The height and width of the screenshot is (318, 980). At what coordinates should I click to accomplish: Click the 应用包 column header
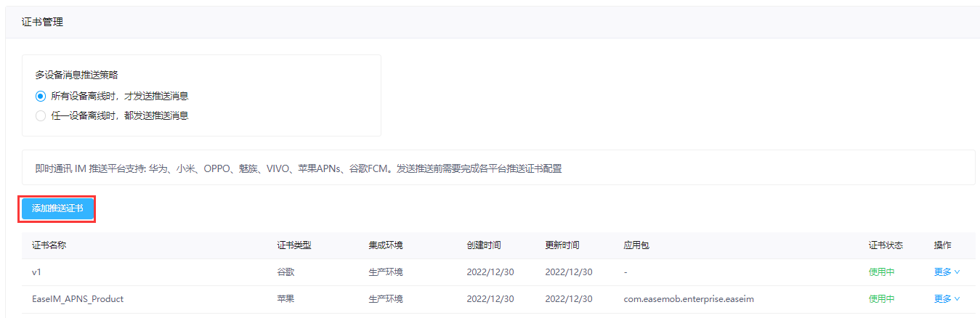pyautogui.click(x=636, y=245)
